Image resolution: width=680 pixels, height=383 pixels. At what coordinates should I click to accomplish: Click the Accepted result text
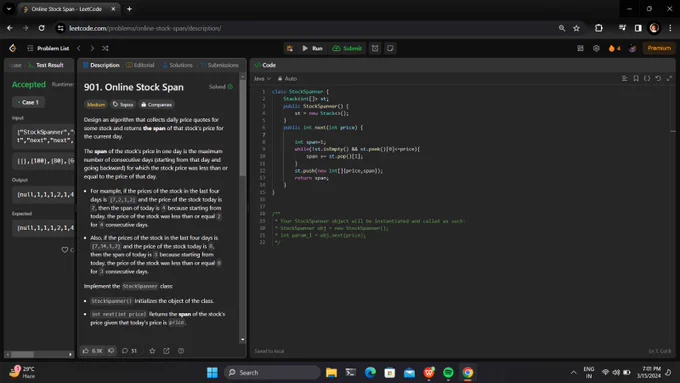point(29,85)
